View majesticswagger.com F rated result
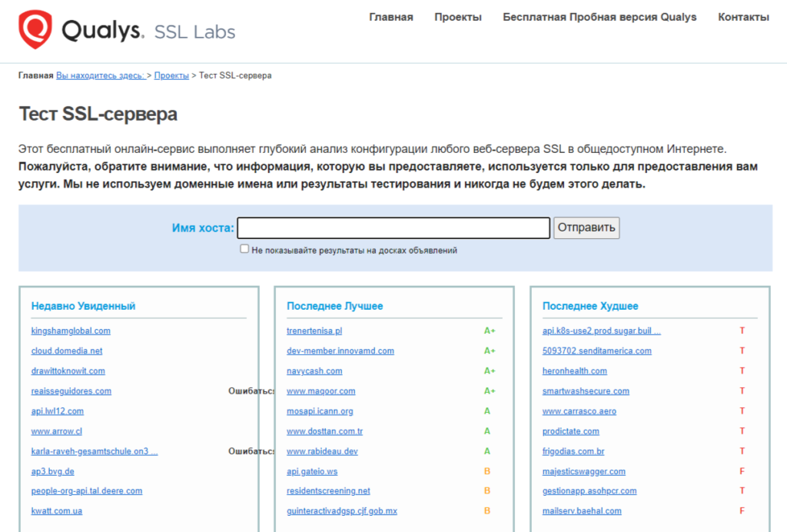The image size is (787, 532). pyautogui.click(x=583, y=471)
